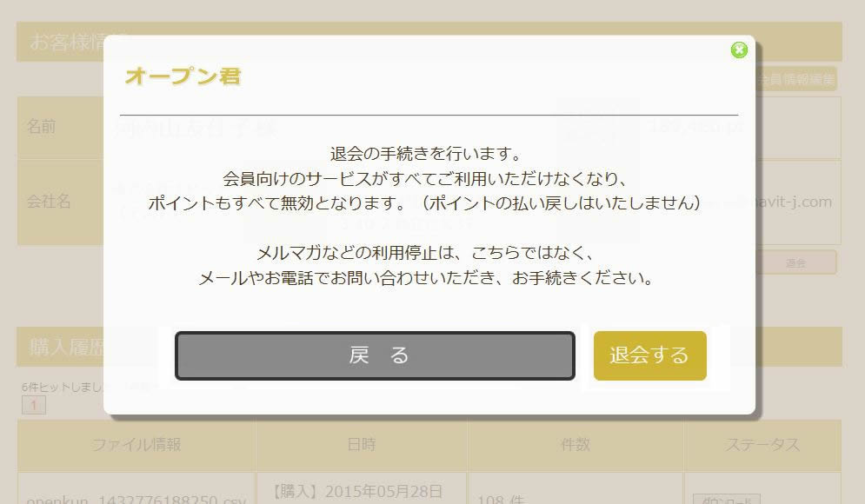This screenshot has width=865, height=504.
Task: Click the faded 退会 button behind the dialog
Action: pyautogui.click(x=796, y=263)
